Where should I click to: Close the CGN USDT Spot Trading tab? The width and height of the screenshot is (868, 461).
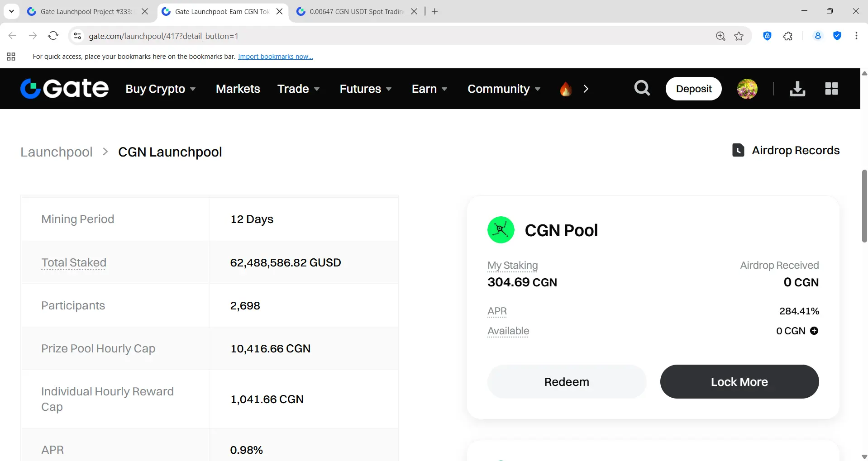[414, 11]
